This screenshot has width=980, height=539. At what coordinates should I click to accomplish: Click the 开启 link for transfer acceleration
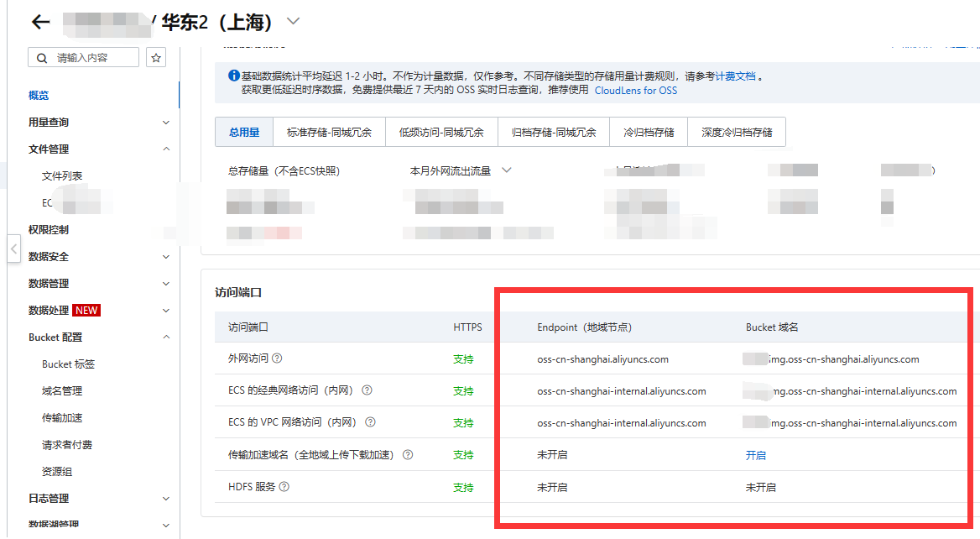coord(755,455)
